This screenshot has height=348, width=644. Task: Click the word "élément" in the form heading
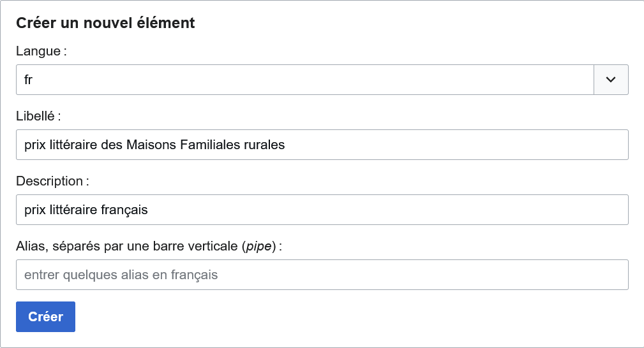click(168, 24)
